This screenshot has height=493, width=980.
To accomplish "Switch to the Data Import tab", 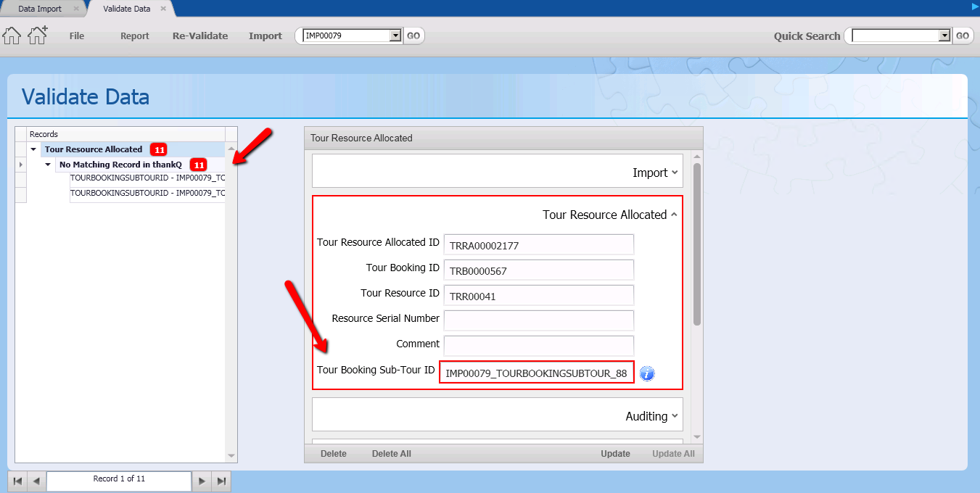I will point(40,9).
